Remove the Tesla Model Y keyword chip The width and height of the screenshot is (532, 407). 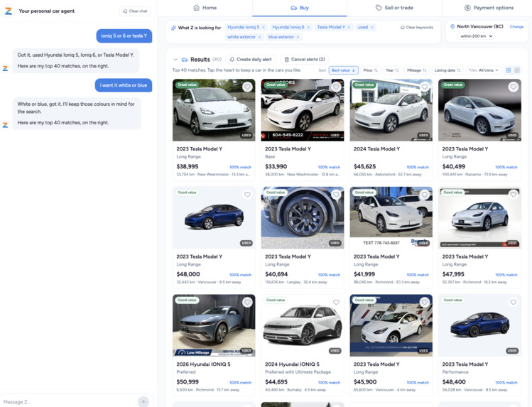349,27
